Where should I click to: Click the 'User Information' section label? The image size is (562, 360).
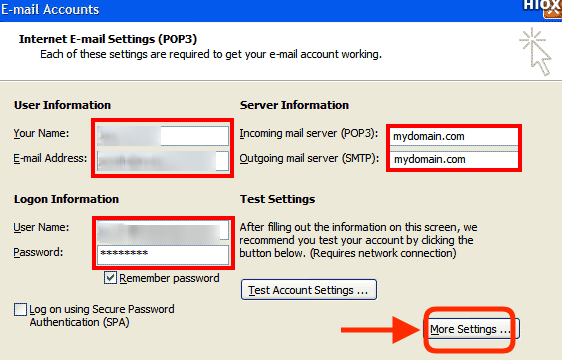click(62, 105)
